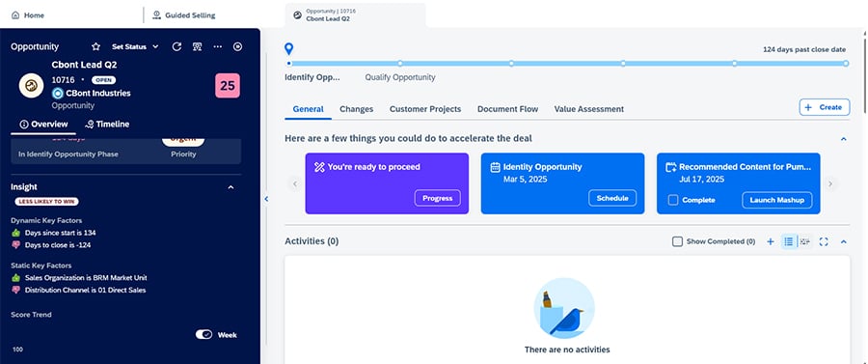Viewport: 868px width, 364px height.
Task: Click the Schedule button
Action: click(612, 198)
